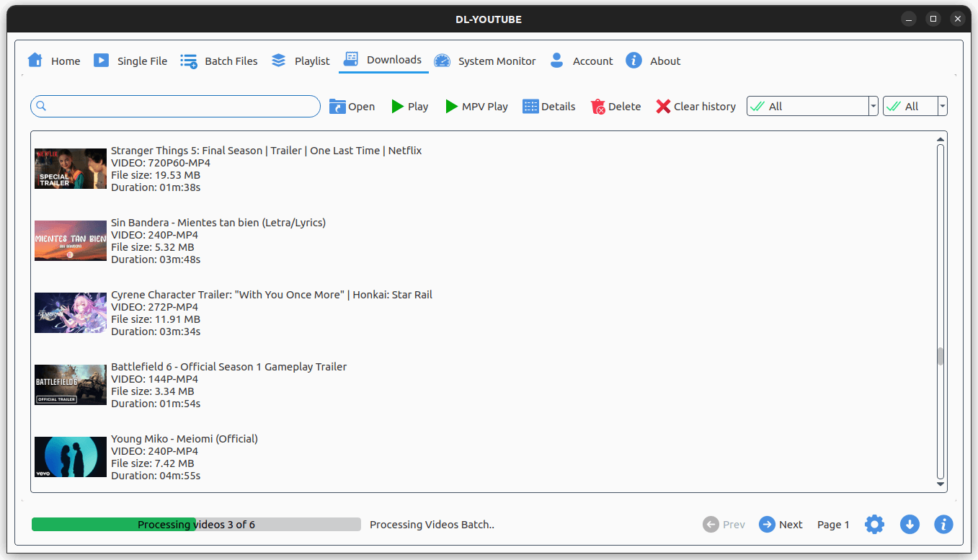Viewport: 978px width, 560px height.
Task: Click the Playlist stack icon
Action: (x=279, y=61)
